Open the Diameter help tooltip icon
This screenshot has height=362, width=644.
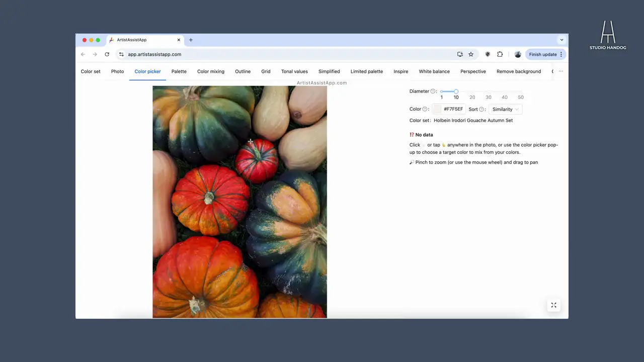pos(433,92)
